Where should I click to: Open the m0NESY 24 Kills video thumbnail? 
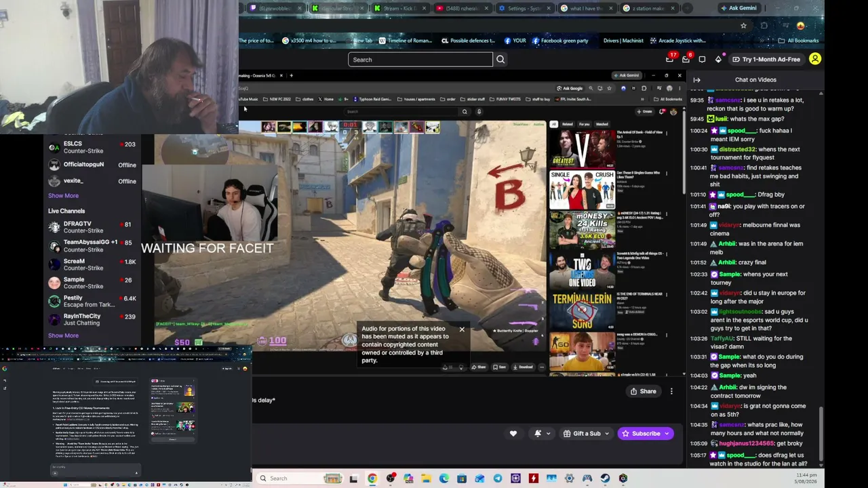[582, 231]
